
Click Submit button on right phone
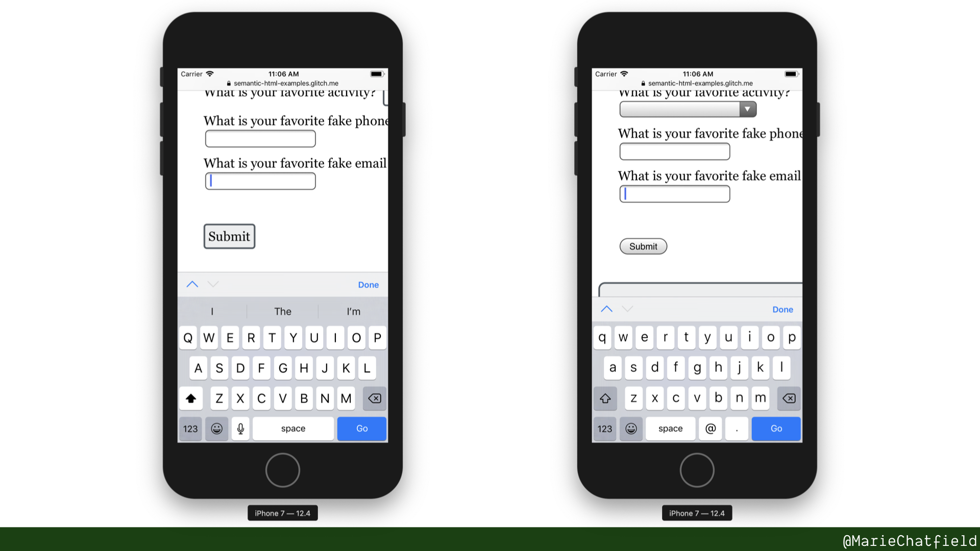click(x=643, y=246)
